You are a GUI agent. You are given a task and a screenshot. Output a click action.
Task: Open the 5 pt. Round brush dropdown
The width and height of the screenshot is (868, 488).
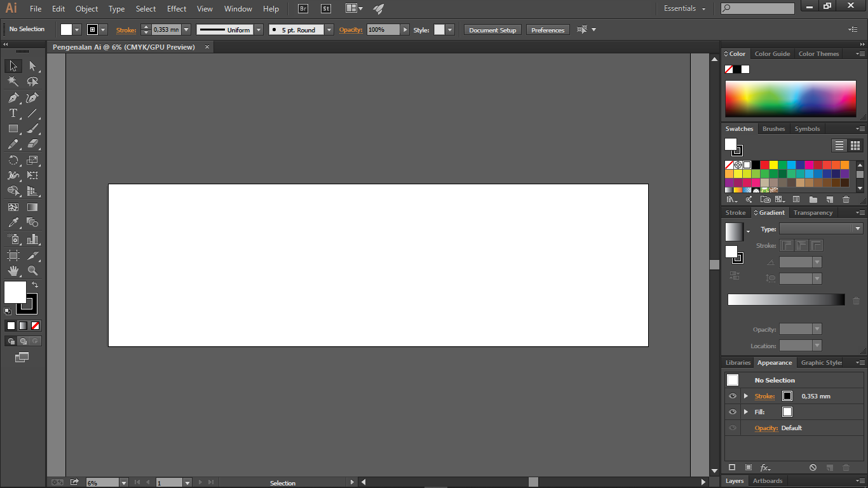point(329,30)
